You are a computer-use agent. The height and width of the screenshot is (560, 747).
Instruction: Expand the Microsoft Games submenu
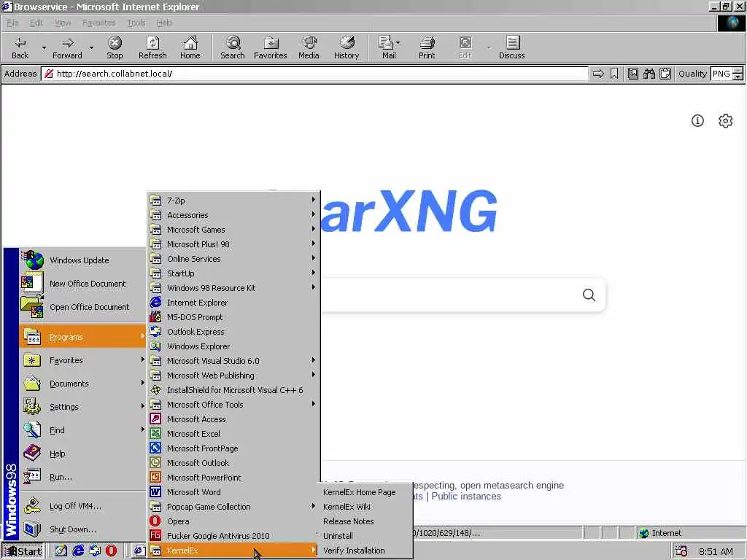(233, 230)
